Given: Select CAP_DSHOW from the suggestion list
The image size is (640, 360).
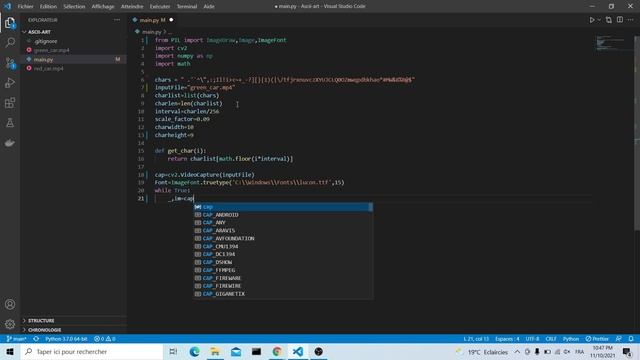Looking at the screenshot, I should point(283,262).
